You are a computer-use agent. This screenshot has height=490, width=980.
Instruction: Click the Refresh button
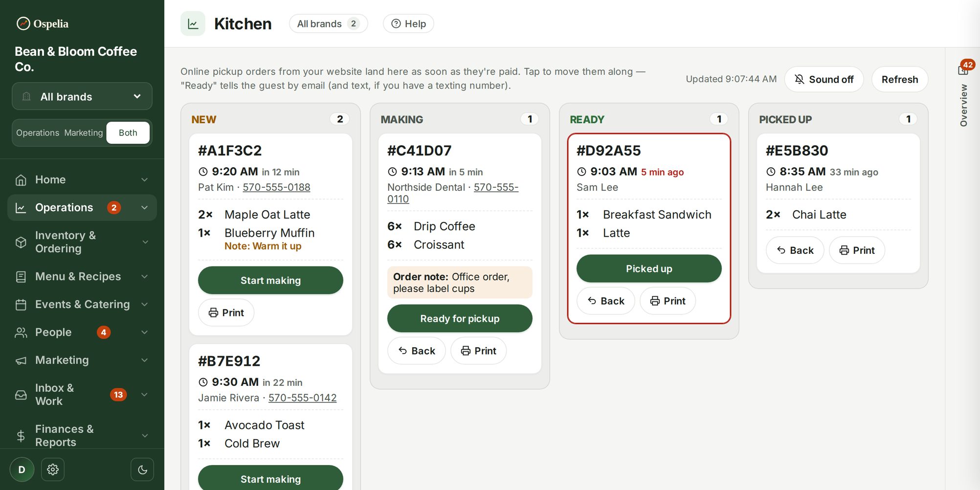pos(900,79)
